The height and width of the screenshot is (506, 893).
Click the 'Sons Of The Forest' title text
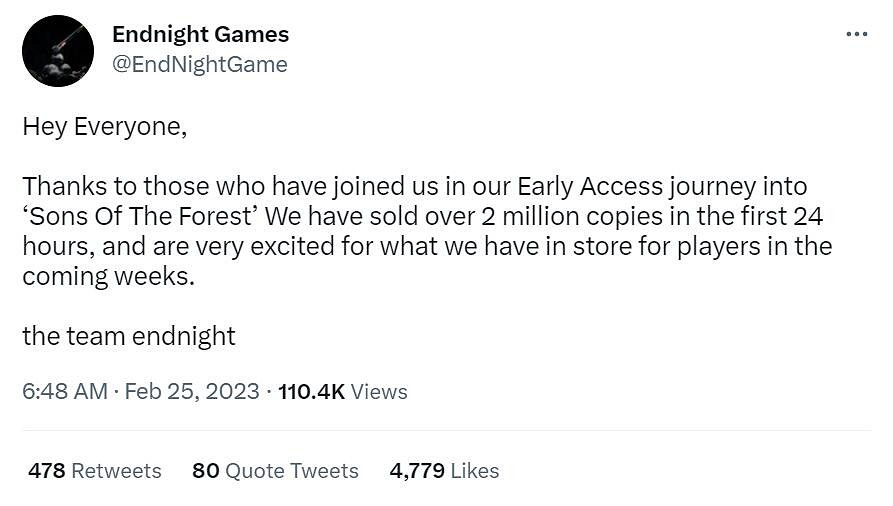pos(142,216)
